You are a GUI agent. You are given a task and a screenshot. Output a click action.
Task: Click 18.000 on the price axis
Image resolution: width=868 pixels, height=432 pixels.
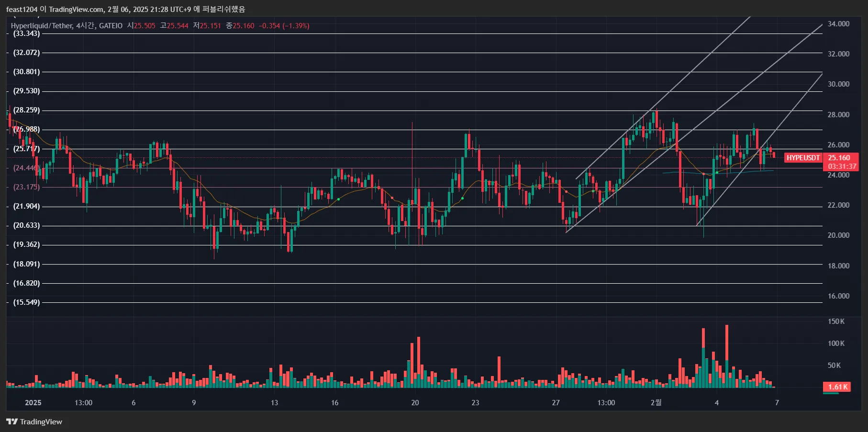point(838,266)
